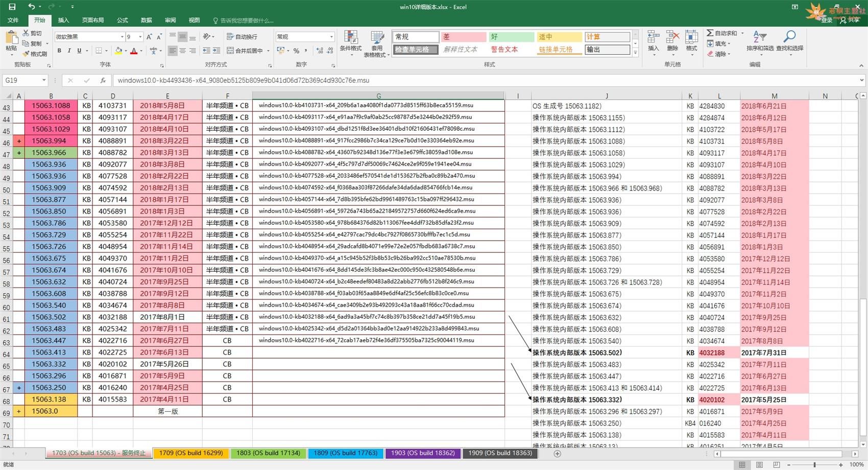This screenshot has height=470, width=868.
Task: Click the Insert cells (插入) icon
Action: 653,37
